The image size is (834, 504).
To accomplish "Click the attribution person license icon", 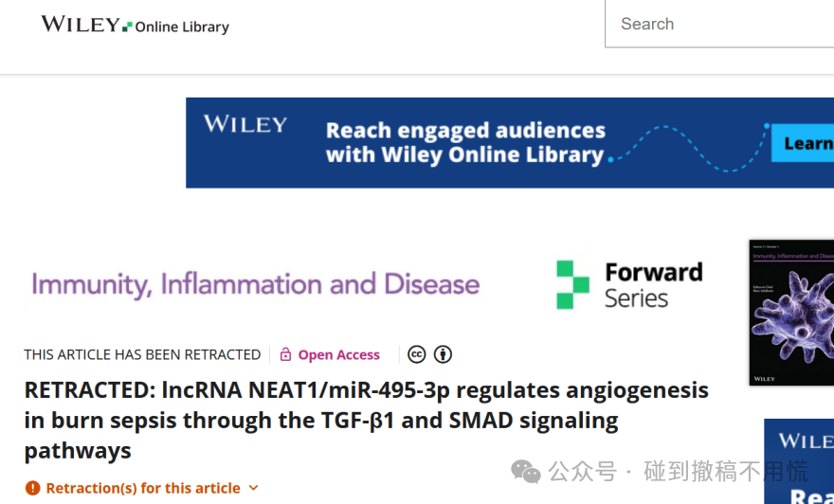I will coord(443,354).
